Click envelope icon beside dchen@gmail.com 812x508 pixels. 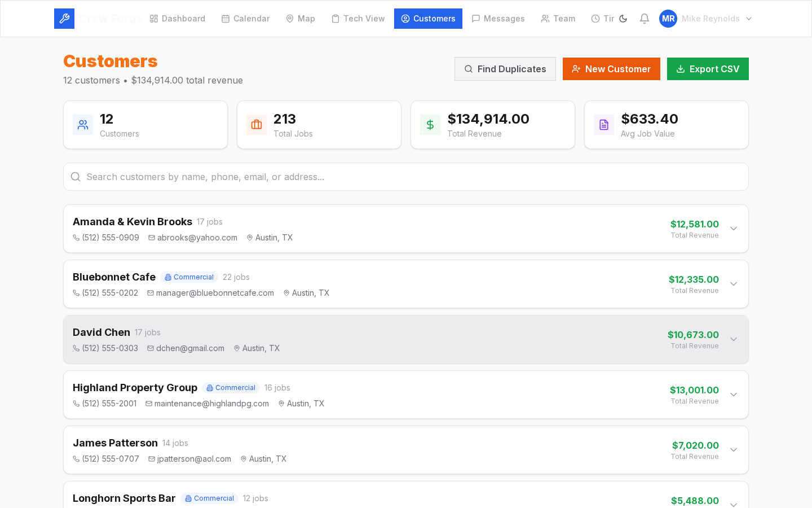click(x=151, y=348)
